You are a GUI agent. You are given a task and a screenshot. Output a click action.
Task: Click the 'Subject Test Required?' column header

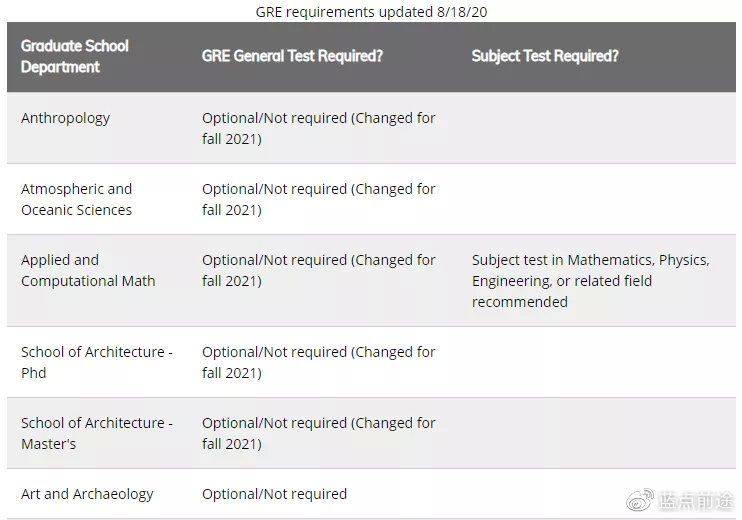pyautogui.click(x=545, y=56)
